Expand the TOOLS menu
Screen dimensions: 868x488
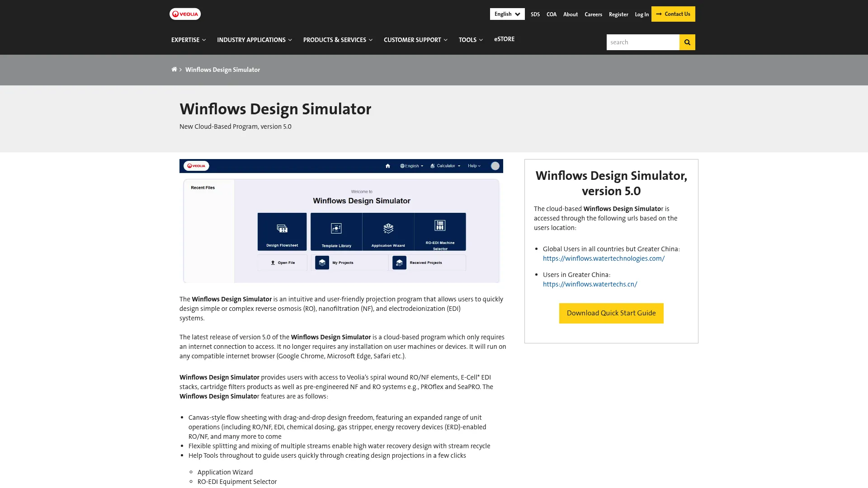click(x=471, y=40)
